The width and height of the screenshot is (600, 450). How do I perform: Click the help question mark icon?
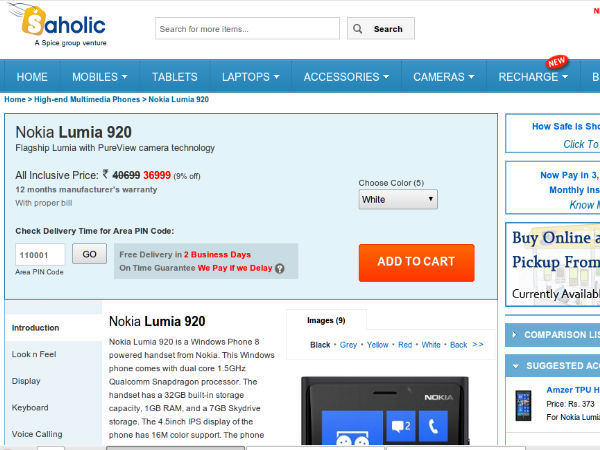coord(280,268)
